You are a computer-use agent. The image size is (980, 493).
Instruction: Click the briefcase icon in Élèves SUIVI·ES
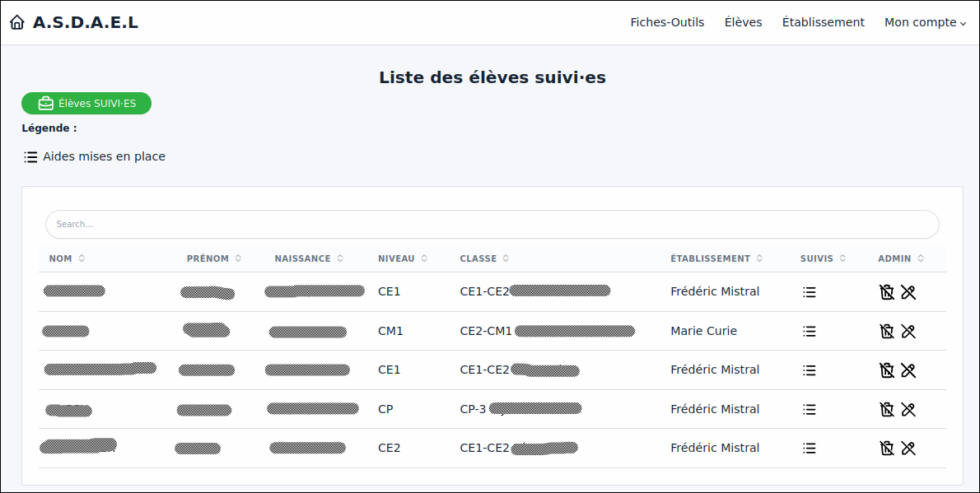45,103
